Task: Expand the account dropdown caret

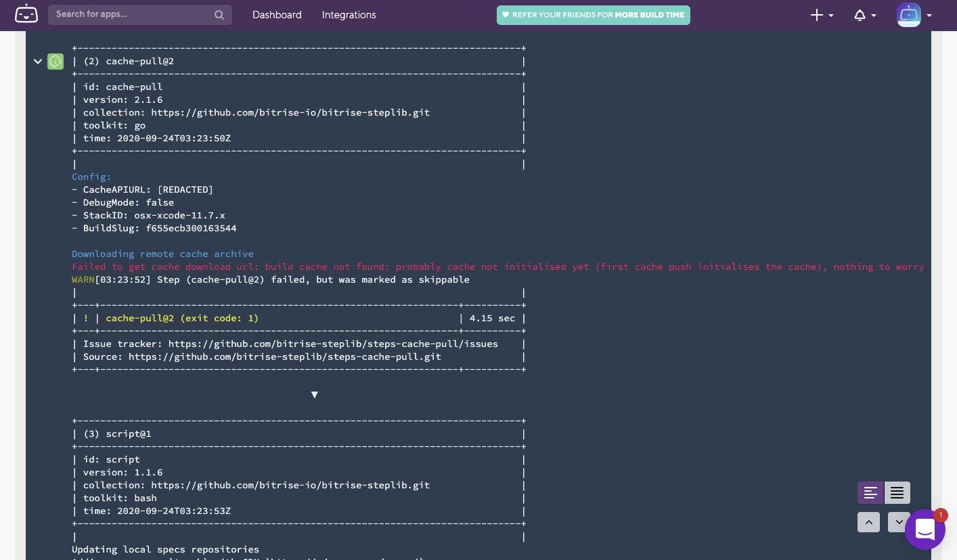Action: tap(929, 16)
